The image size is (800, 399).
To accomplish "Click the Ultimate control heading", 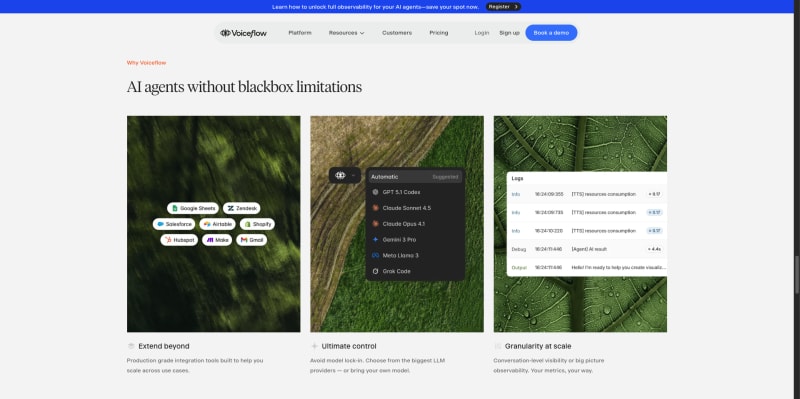I will (x=349, y=346).
